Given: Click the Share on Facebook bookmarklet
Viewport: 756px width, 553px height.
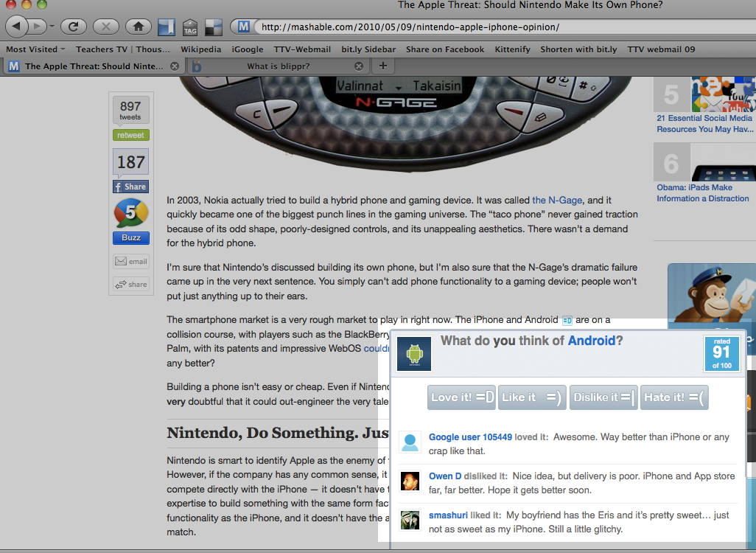Looking at the screenshot, I should (445, 49).
